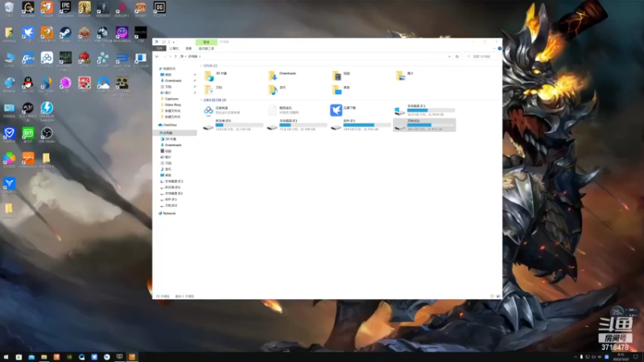Click the drive D: usage bar

(x=239, y=125)
